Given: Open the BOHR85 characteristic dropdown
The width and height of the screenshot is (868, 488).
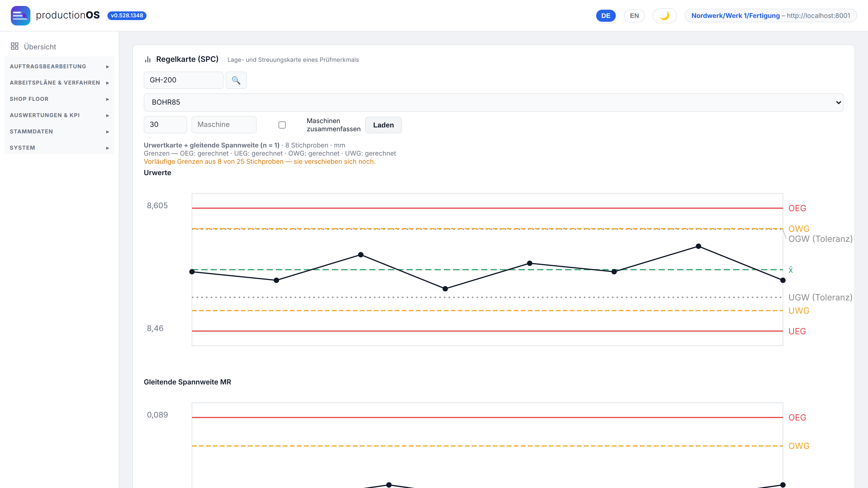Looking at the screenshot, I should [x=493, y=102].
